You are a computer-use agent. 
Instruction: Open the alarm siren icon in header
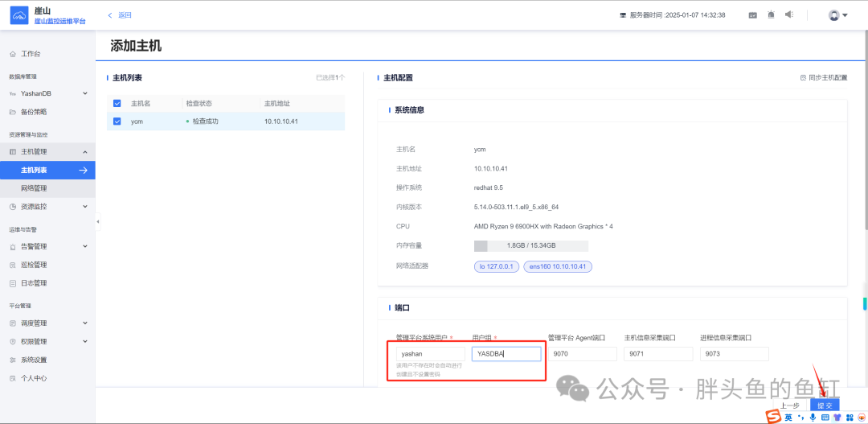click(x=771, y=15)
